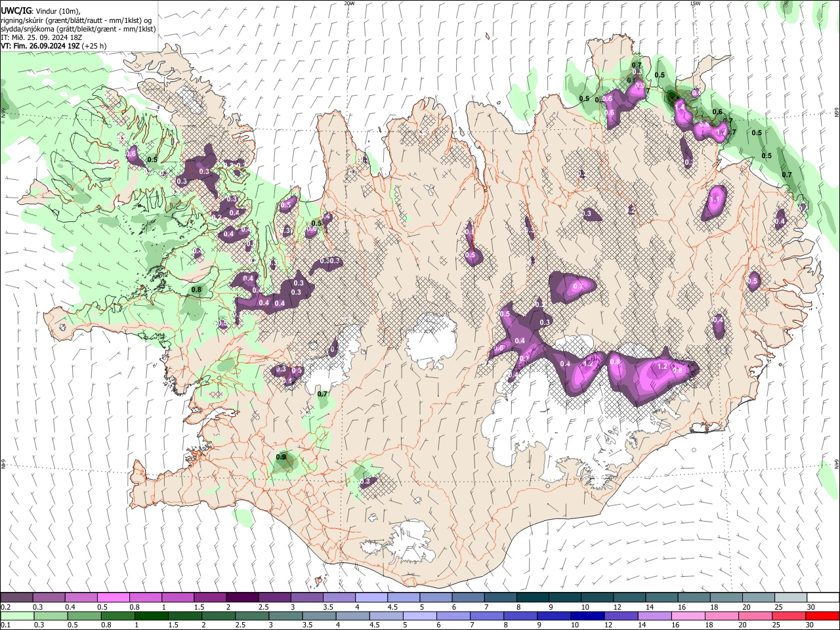This screenshot has width=840, height=630.
Task: Click the '4.5' label on the snow legend row
Action: click(392, 607)
